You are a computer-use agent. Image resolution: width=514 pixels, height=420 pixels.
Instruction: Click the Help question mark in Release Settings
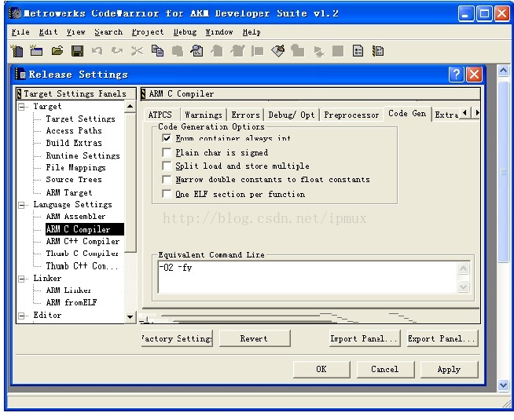tap(457, 75)
